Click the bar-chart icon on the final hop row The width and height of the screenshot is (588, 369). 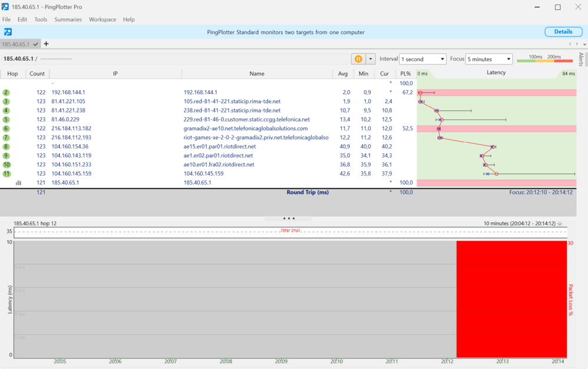click(x=18, y=183)
